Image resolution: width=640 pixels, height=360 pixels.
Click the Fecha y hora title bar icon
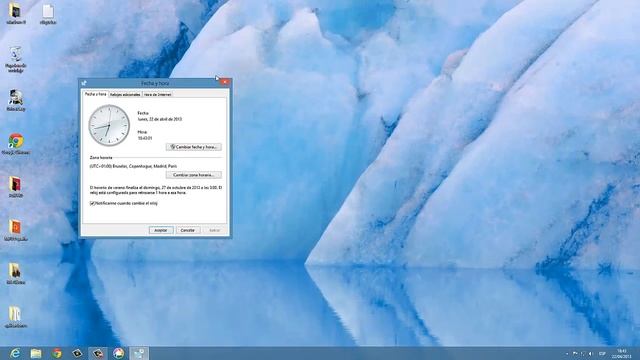coord(84,83)
